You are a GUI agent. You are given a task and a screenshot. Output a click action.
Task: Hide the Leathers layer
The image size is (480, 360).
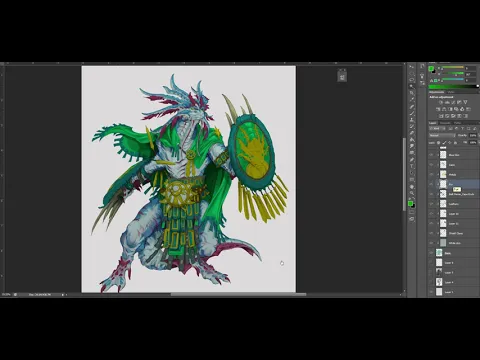pos(431,204)
